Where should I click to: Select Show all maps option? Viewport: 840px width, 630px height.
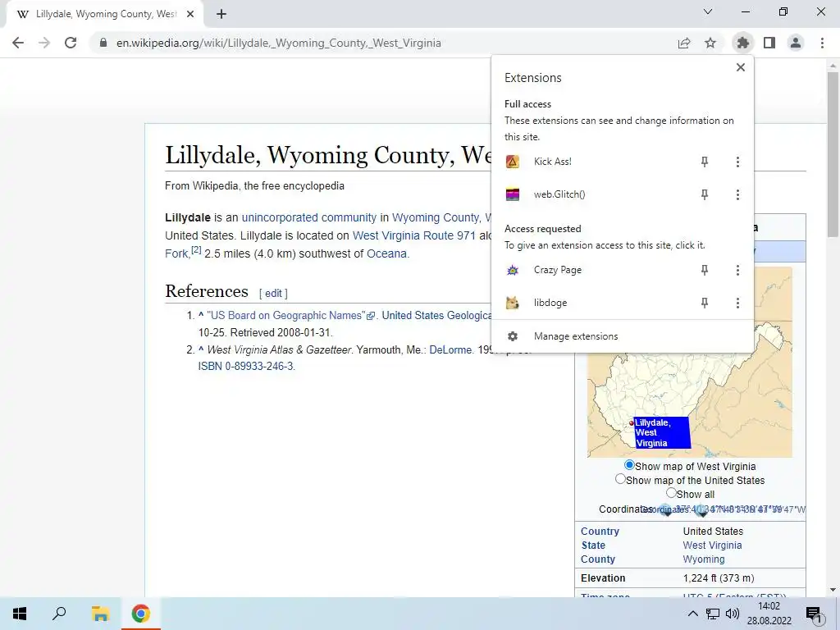pyautogui.click(x=671, y=493)
